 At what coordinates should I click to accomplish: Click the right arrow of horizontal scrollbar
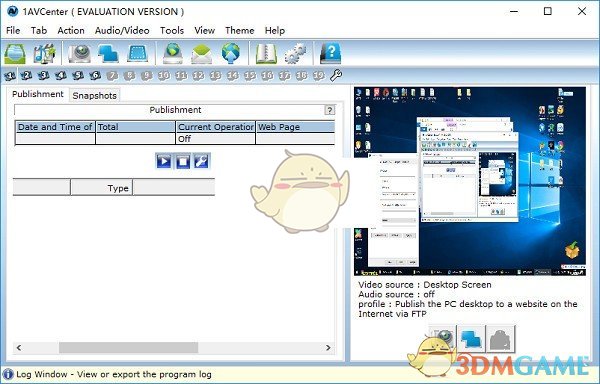328,348
